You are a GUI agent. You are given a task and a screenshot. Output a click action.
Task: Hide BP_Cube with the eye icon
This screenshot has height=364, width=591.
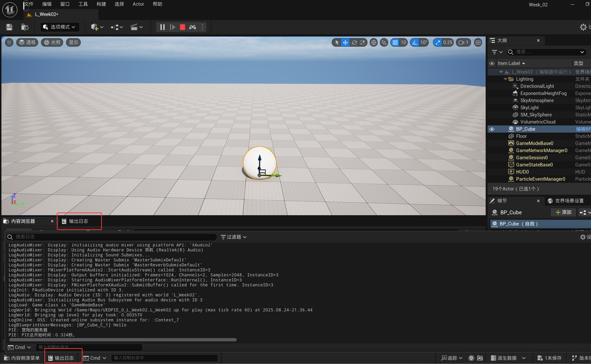(x=492, y=129)
